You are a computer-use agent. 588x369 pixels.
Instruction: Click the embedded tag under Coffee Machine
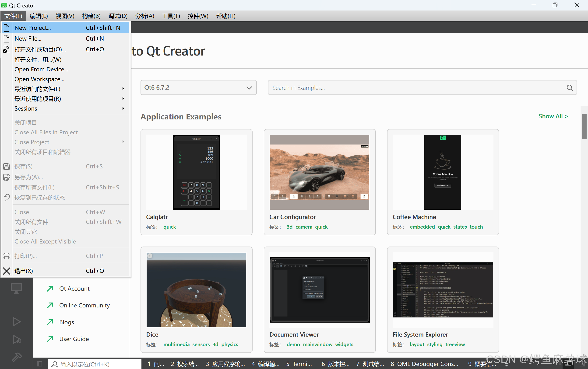422,227
